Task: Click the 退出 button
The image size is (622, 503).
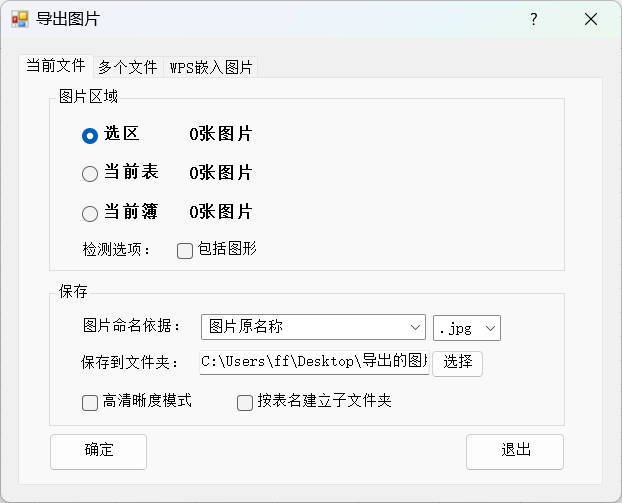Action: coord(514,451)
